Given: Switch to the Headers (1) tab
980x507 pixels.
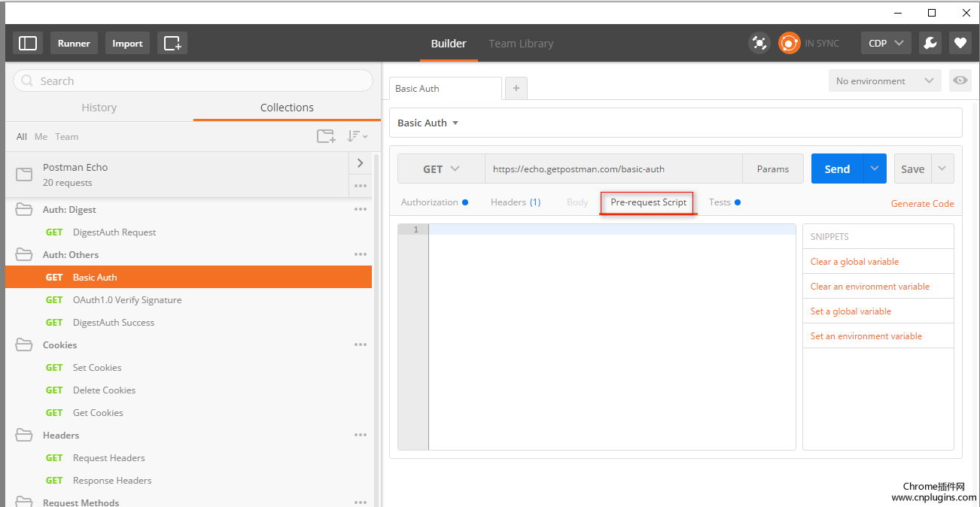Looking at the screenshot, I should tap(516, 202).
